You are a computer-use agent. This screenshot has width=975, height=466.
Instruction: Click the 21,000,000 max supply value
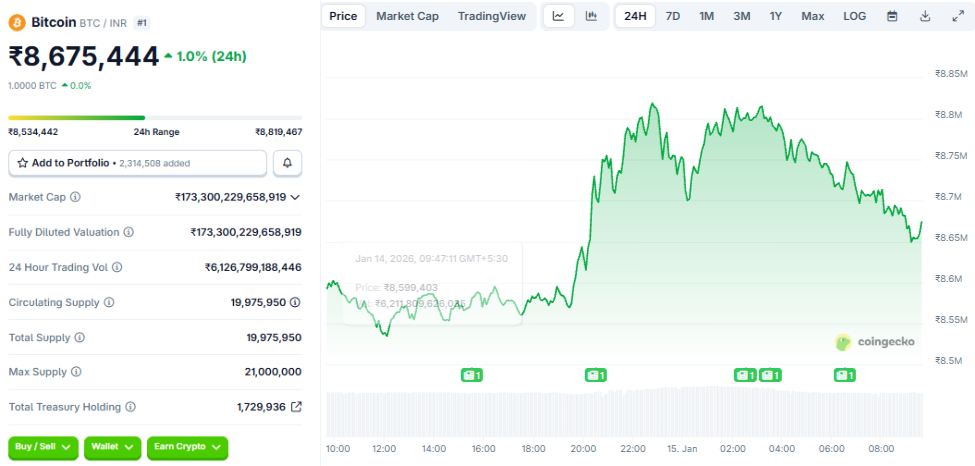pos(273,372)
